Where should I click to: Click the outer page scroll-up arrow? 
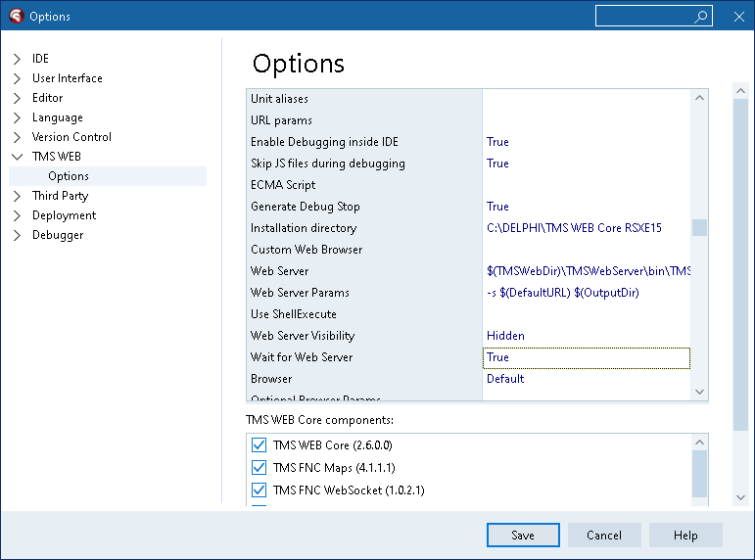tap(740, 90)
